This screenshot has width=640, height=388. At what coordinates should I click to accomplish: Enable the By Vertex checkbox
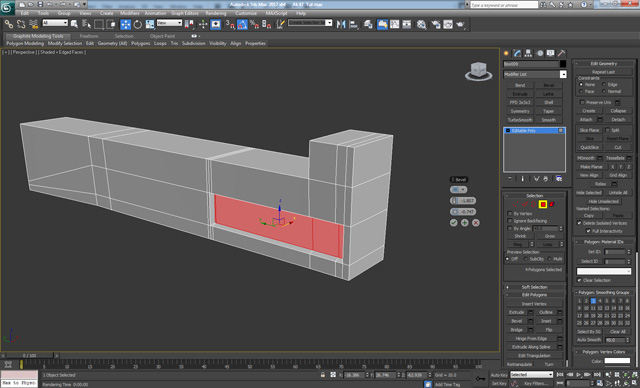[x=509, y=213]
